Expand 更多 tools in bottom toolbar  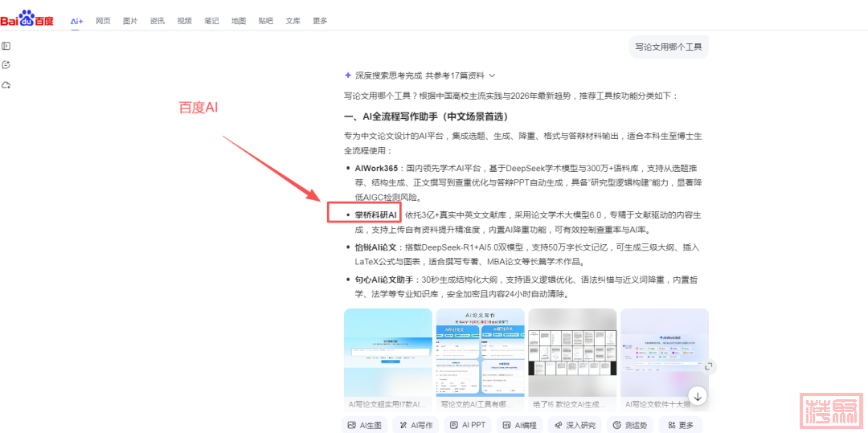point(680,425)
